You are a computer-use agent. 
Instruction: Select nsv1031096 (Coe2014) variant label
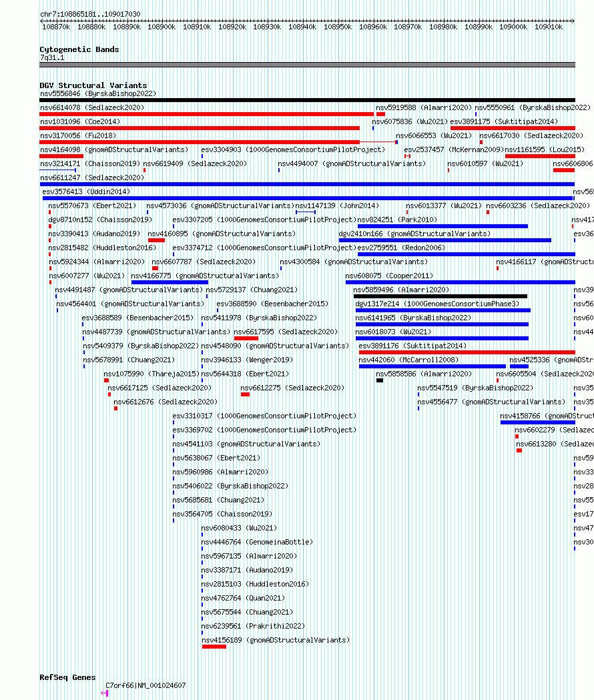80,121
